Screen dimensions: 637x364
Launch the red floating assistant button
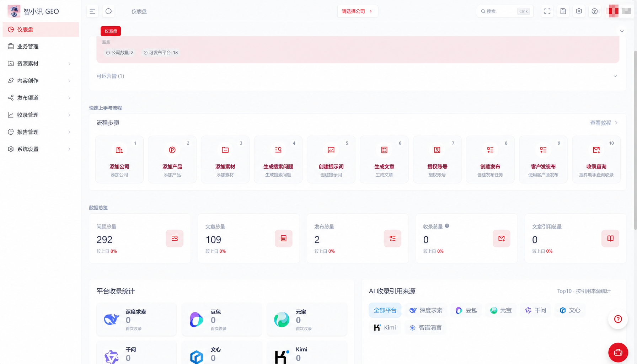click(x=618, y=352)
